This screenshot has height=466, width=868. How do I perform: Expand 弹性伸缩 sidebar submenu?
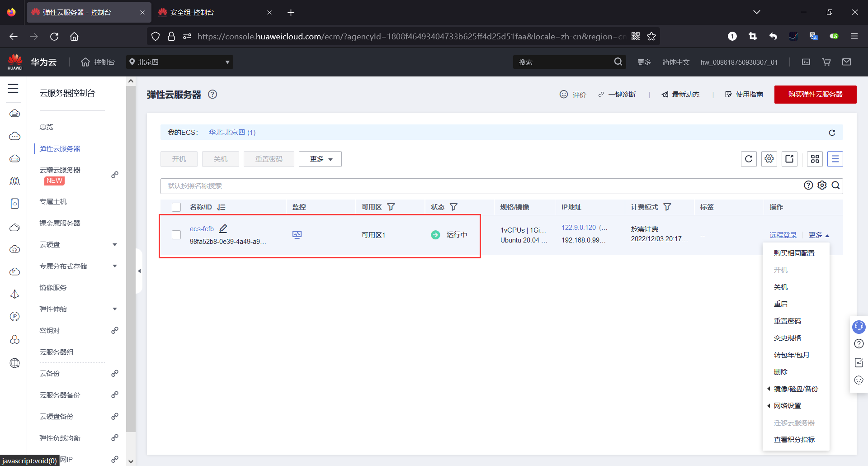pos(115,309)
